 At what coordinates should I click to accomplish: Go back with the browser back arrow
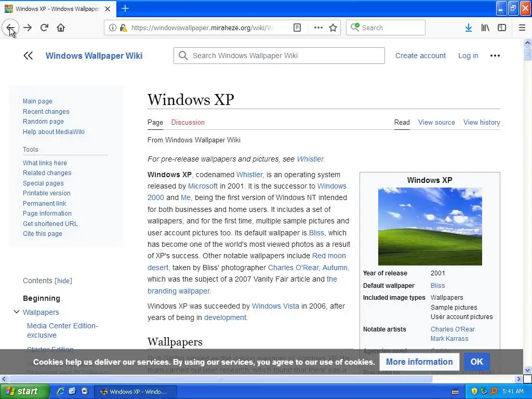10,28
